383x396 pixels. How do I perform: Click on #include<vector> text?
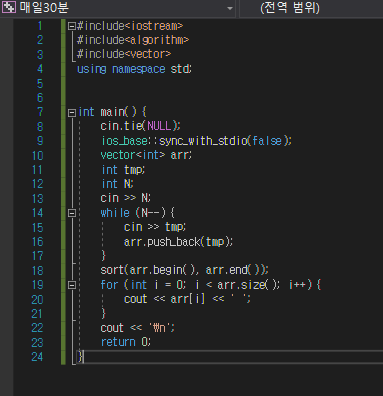pos(124,54)
